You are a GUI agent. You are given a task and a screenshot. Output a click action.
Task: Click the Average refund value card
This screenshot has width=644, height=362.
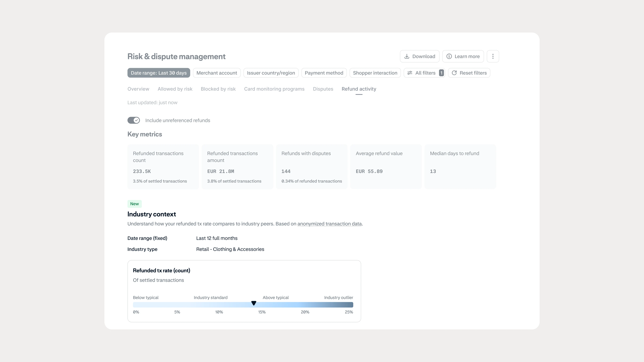(x=386, y=166)
